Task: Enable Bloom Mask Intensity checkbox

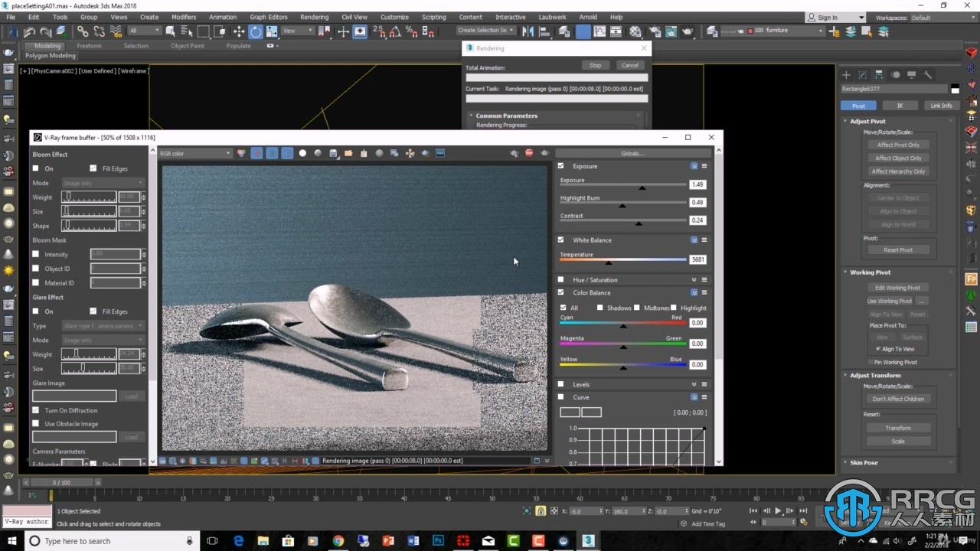Action: pyautogui.click(x=35, y=254)
